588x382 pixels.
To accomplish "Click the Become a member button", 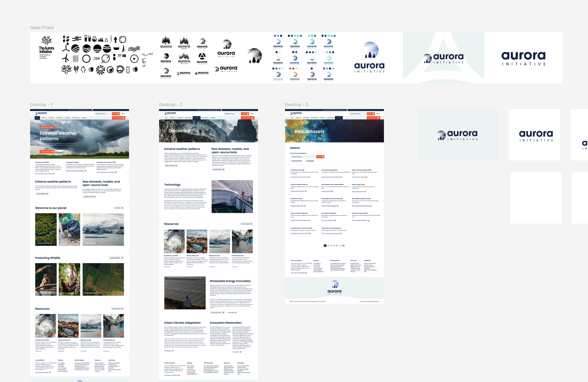I will point(118,118).
